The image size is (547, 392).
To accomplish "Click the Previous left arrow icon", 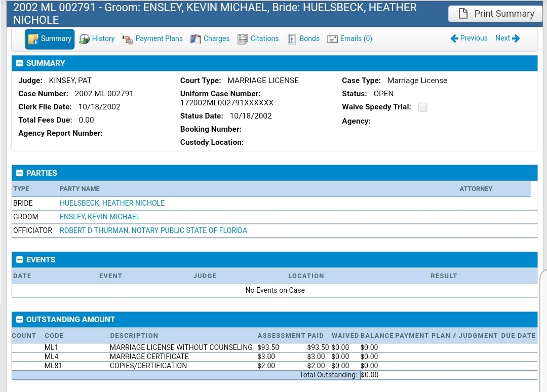I will pyautogui.click(x=454, y=38).
